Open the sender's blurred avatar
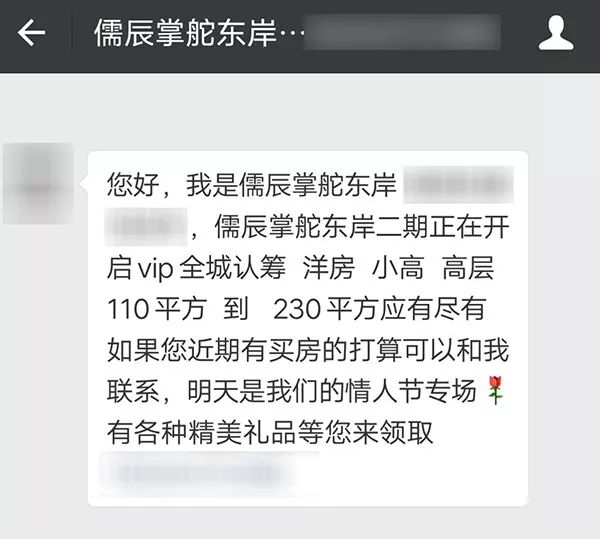Viewport: 600px width, 539px height. click(x=38, y=184)
